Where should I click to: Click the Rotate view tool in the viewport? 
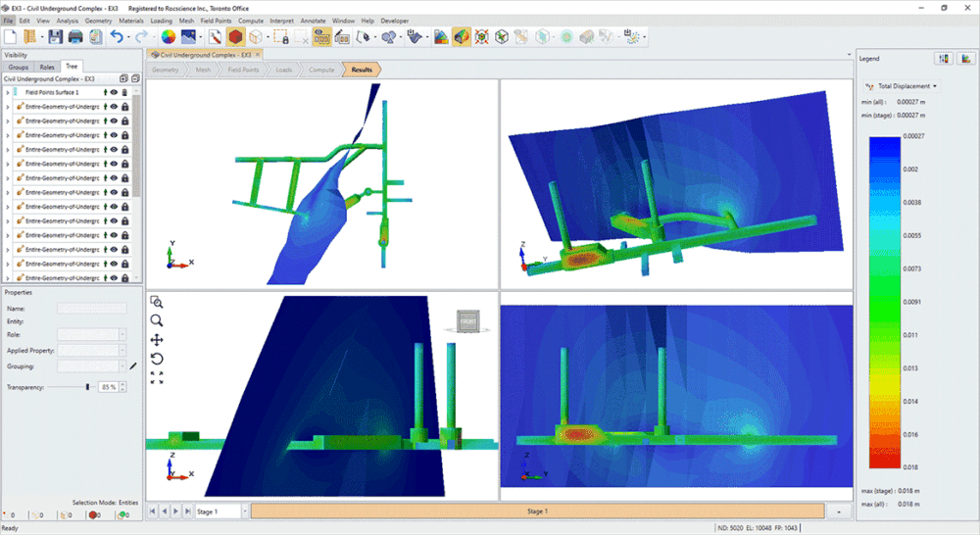click(x=157, y=359)
